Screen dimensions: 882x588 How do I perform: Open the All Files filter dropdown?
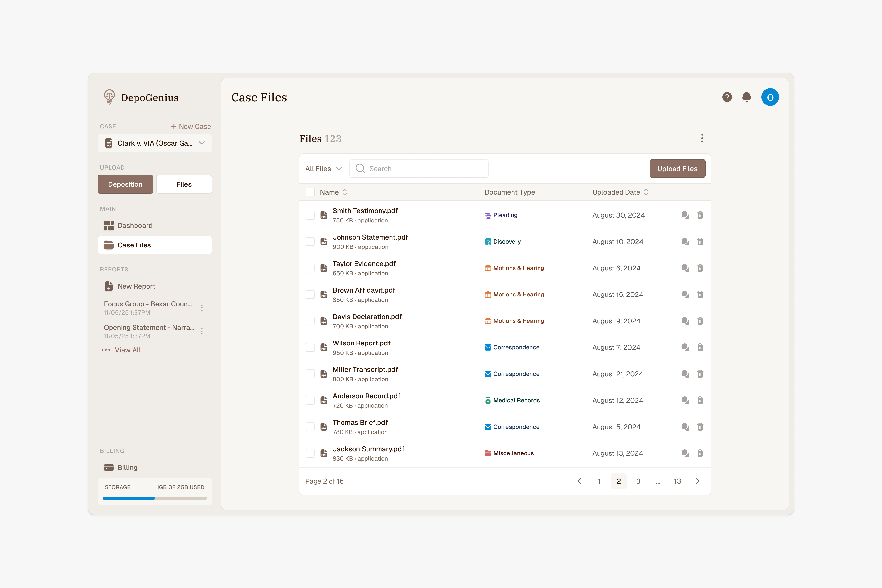[323, 169]
